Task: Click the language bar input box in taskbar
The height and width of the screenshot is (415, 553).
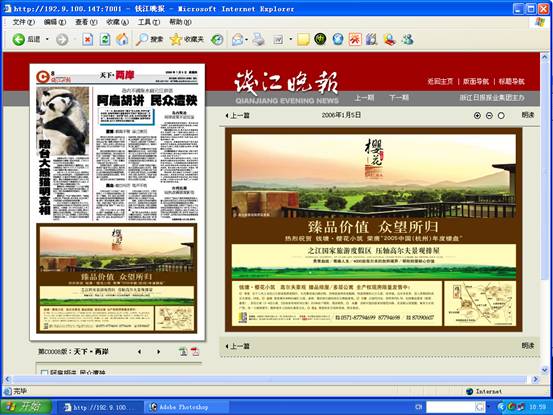Action: (x=450, y=407)
